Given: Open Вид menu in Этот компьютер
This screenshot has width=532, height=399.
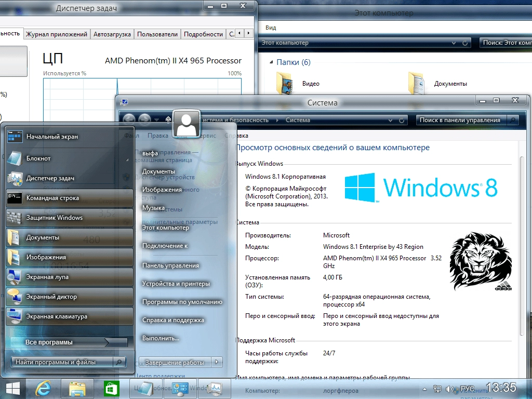Looking at the screenshot, I should 270,28.
